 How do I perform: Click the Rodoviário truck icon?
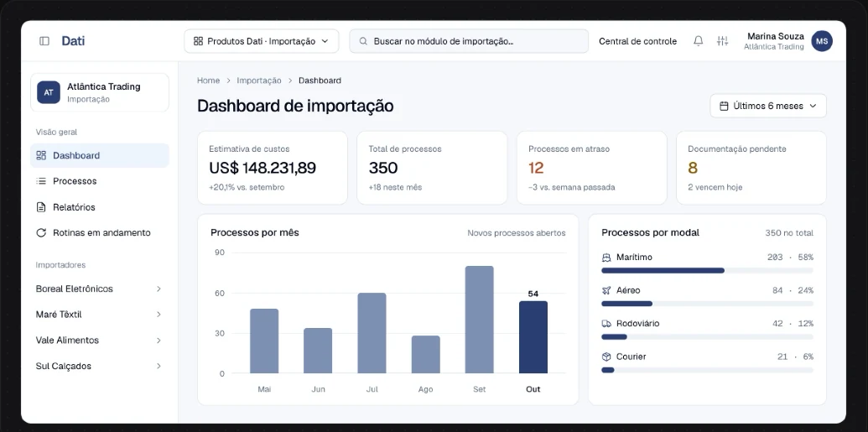[x=606, y=324]
